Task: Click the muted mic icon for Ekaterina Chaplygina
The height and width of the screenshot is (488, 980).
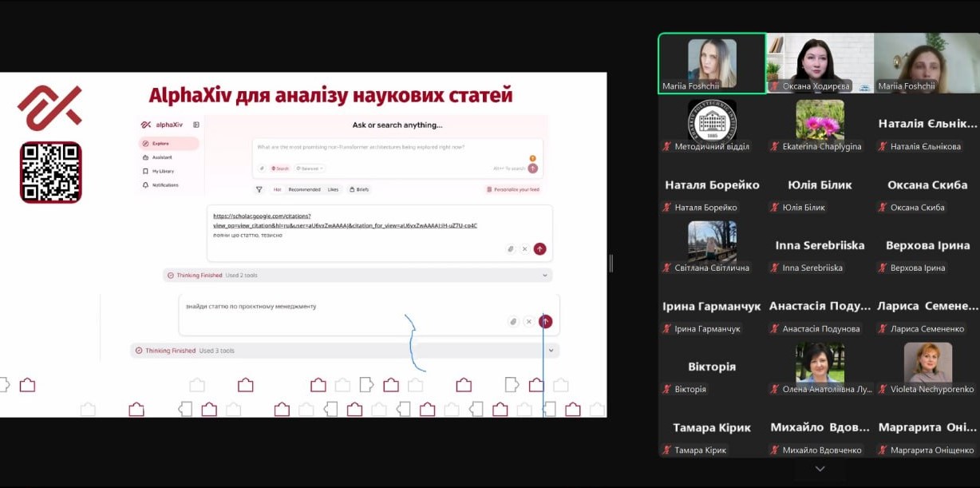Action: tap(774, 147)
